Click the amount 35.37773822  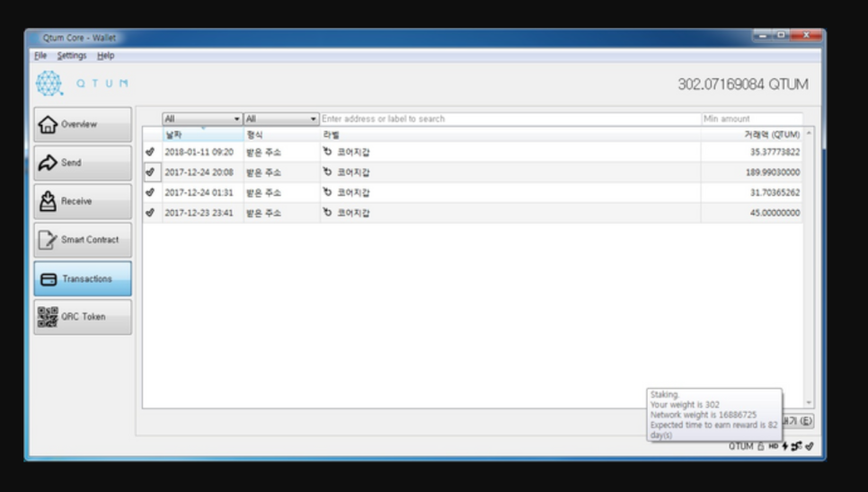pos(775,152)
